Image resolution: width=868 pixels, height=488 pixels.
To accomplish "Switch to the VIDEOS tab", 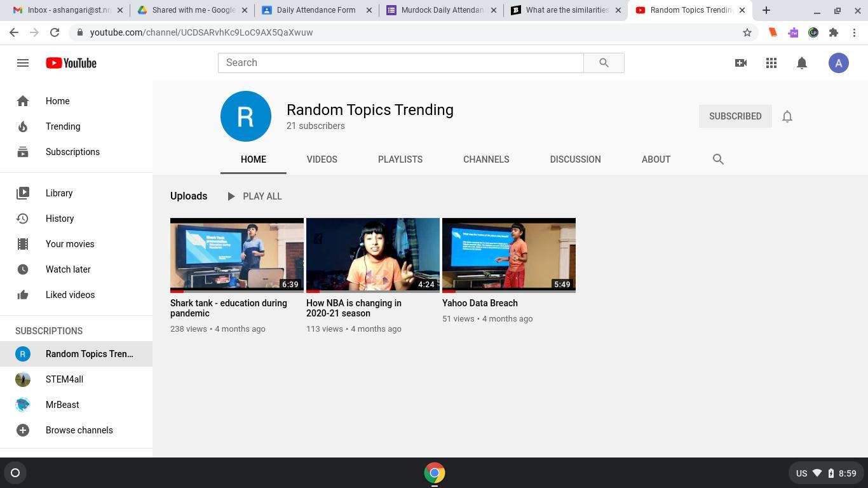I will pyautogui.click(x=322, y=159).
